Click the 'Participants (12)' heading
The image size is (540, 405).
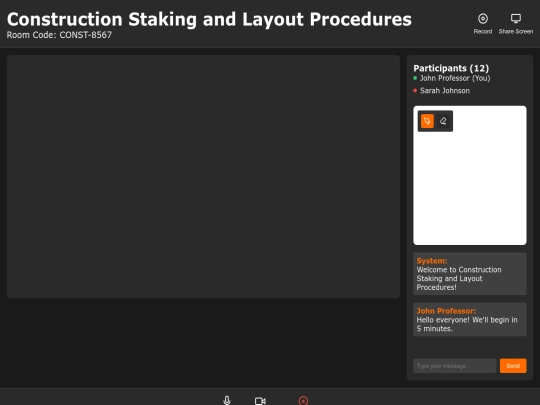click(x=451, y=68)
